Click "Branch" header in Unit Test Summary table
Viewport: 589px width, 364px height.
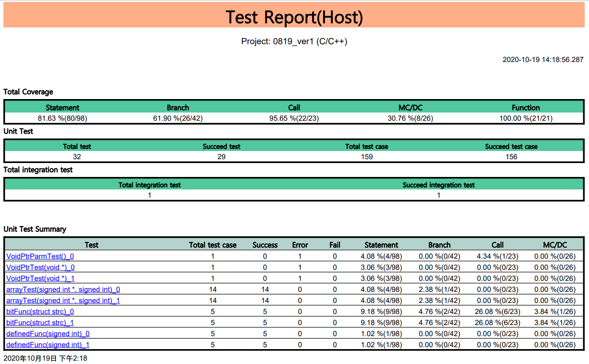[x=439, y=245]
